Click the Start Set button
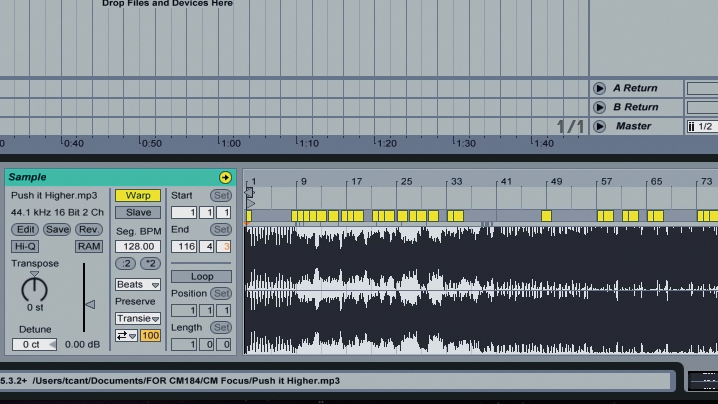This screenshot has height=404, width=718. (221, 195)
